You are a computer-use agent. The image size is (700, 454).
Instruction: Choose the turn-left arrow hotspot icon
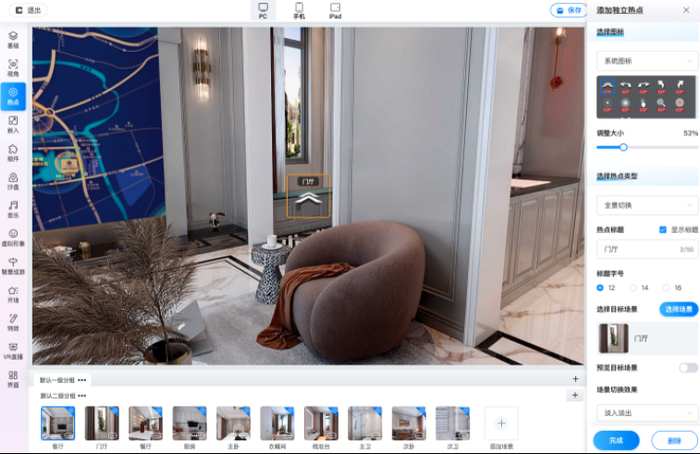[x=661, y=86]
